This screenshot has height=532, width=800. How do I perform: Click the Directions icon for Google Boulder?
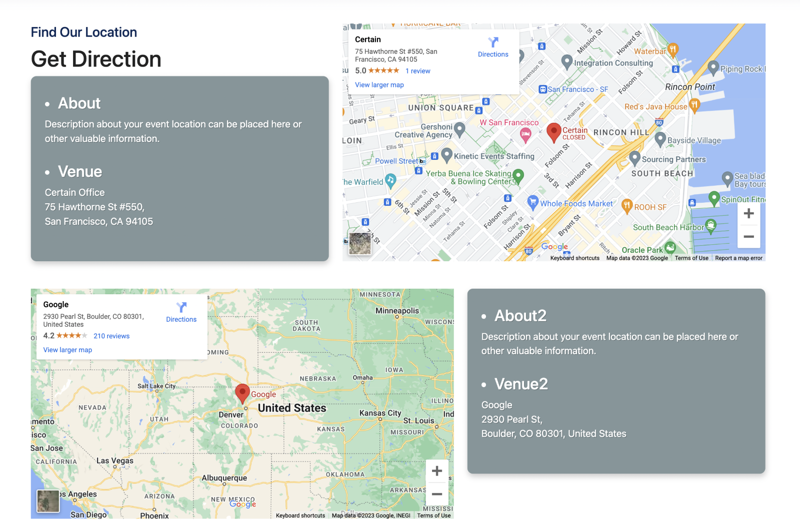(181, 307)
